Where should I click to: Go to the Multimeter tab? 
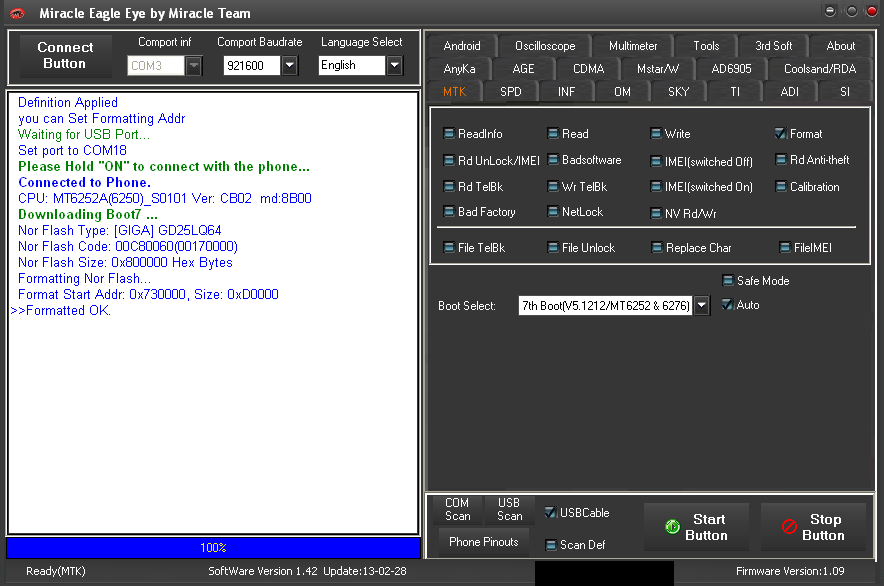[x=633, y=46]
